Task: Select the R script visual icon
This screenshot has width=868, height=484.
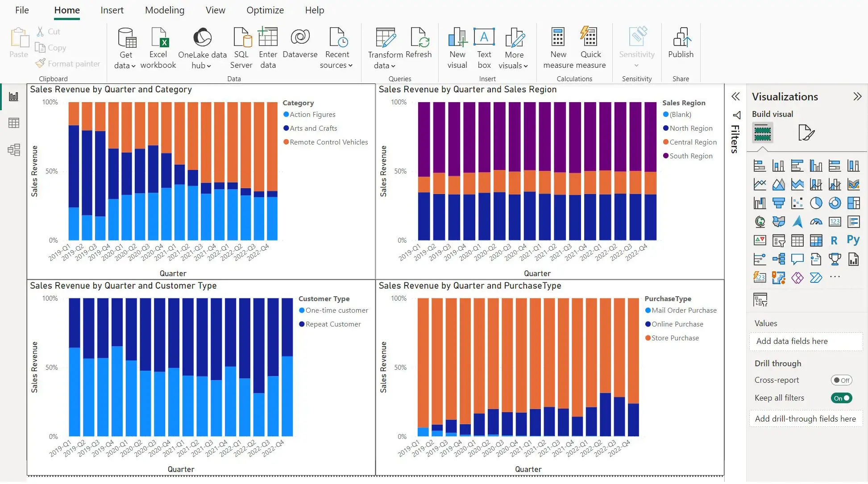Action: (x=834, y=240)
